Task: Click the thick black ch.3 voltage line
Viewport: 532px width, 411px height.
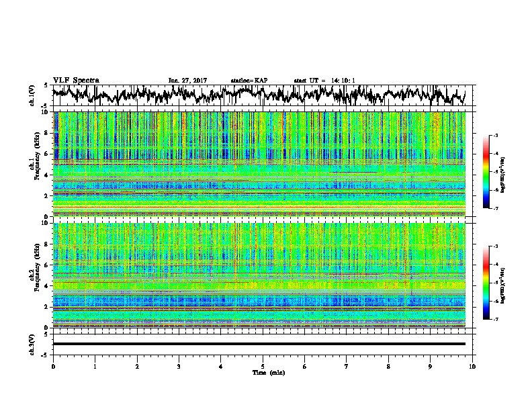Action: (259, 344)
